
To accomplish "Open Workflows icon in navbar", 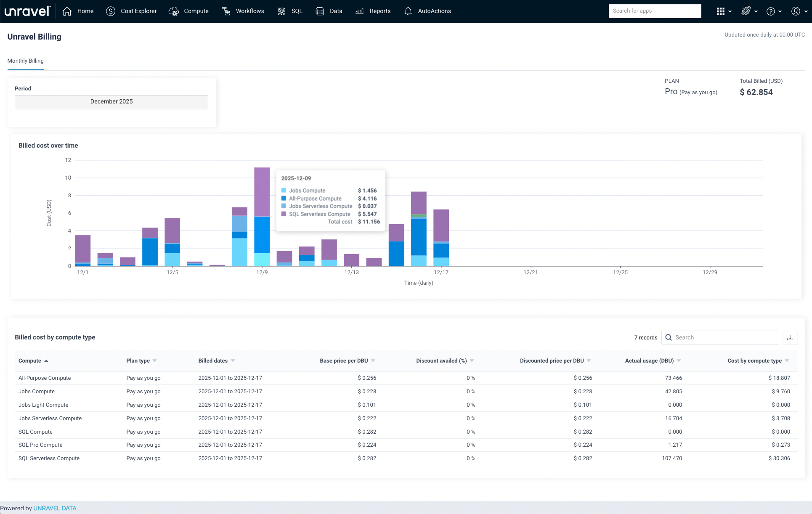I will pyautogui.click(x=226, y=11).
